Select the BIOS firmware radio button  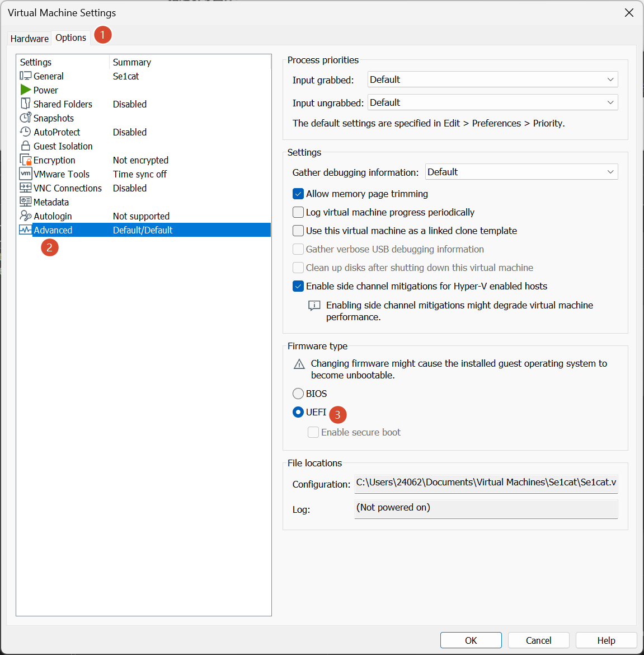pyautogui.click(x=298, y=394)
